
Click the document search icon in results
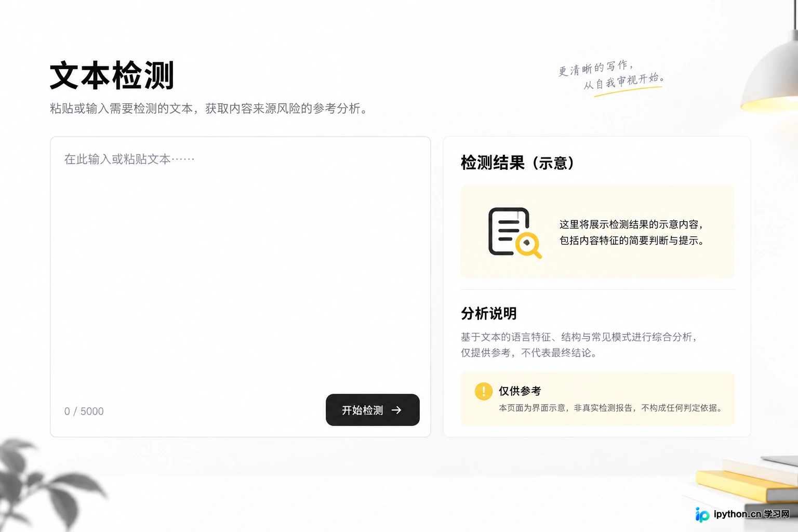[x=515, y=233]
